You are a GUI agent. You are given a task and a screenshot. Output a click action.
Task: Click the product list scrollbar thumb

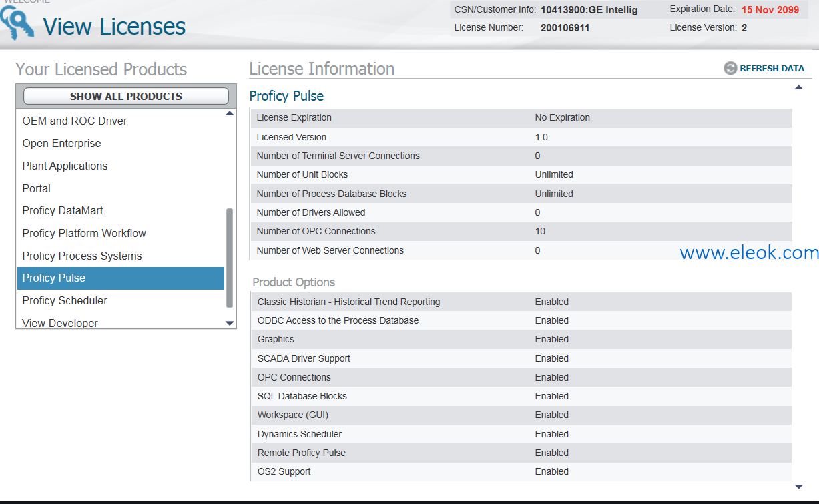point(230,258)
